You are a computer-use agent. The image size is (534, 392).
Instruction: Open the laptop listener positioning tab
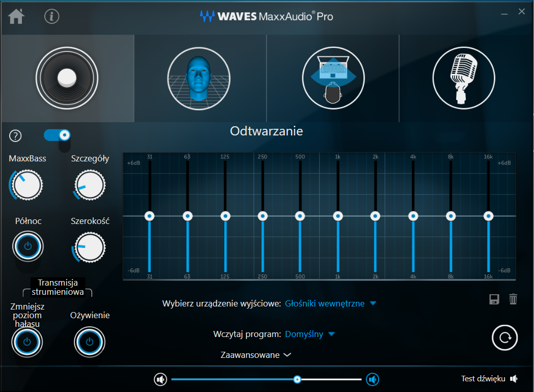[x=333, y=78]
